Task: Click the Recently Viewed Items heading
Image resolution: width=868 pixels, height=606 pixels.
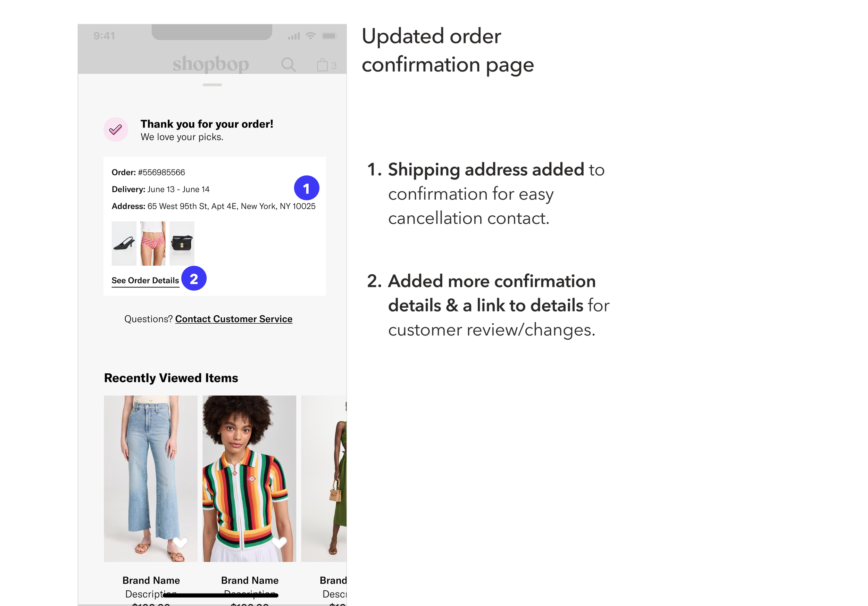Action: [x=171, y=378]
